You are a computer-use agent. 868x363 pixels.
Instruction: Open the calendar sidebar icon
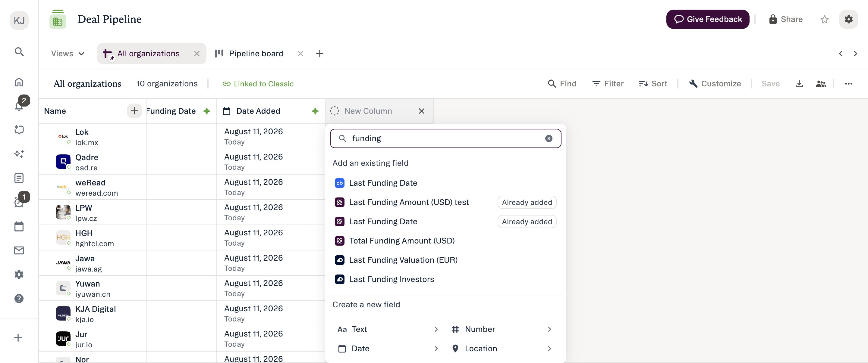pyautogui.click(x=19, y=226)
